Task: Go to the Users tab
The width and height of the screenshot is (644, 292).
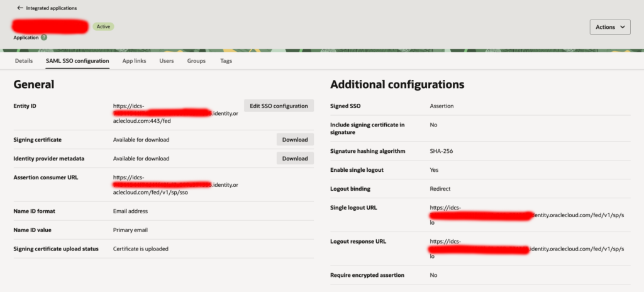Action: point(167,61)
